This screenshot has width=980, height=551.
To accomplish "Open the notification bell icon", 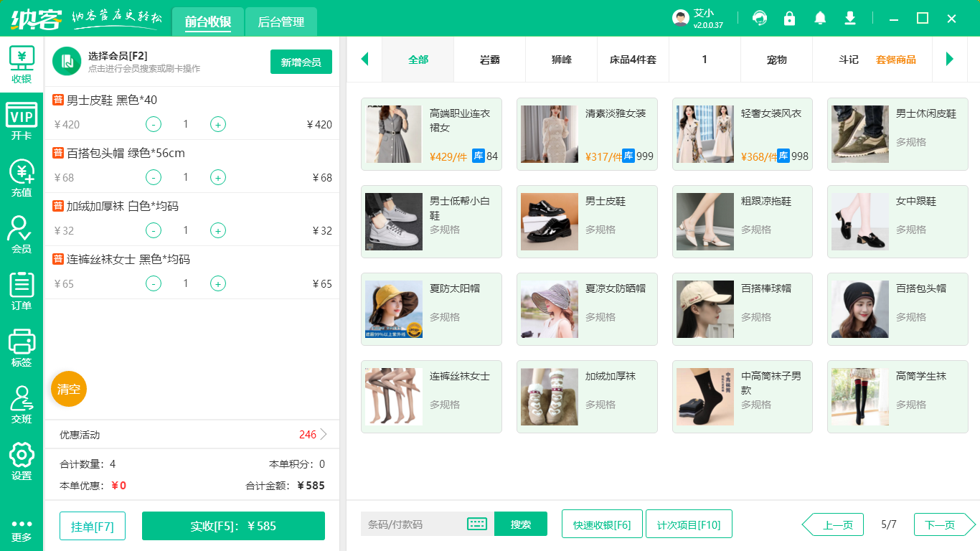I will coord(819,18).
